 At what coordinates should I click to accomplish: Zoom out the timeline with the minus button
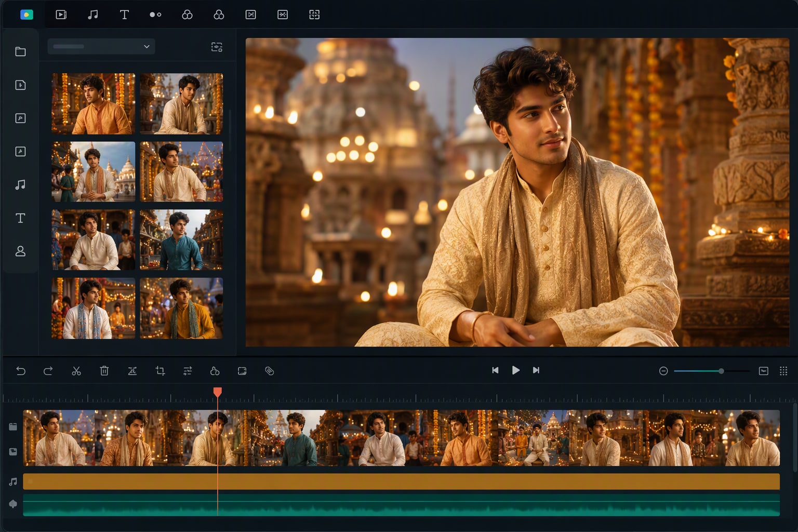(x=663, y=371)
